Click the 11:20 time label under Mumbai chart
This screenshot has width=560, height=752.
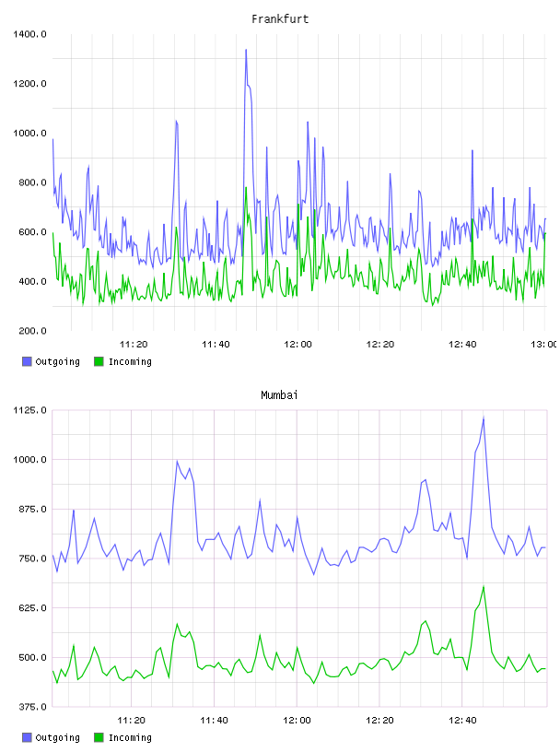point(132,721)
